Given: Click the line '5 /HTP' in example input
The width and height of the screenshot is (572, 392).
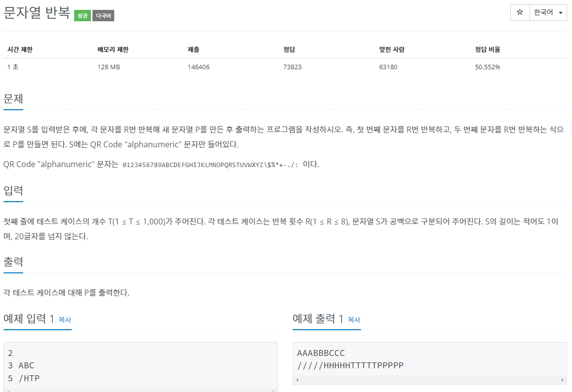Looking at the screenshot, I should click(x=24, y=378).
